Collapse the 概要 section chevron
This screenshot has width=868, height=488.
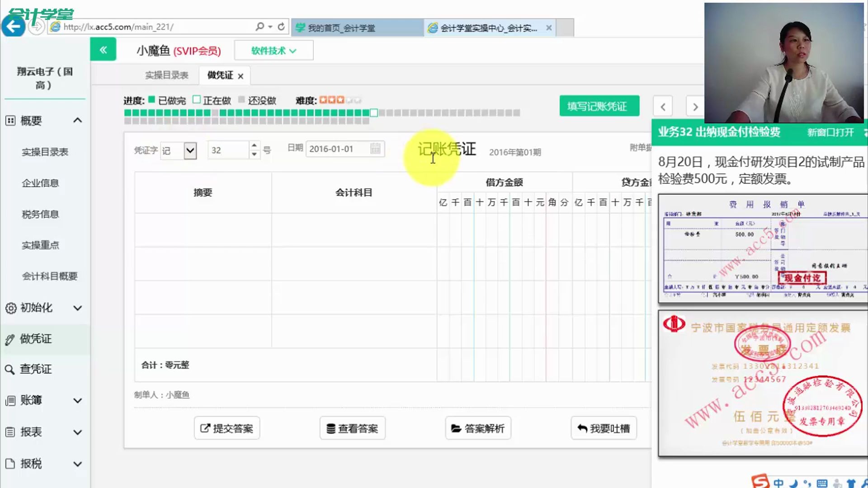[78, 120]
